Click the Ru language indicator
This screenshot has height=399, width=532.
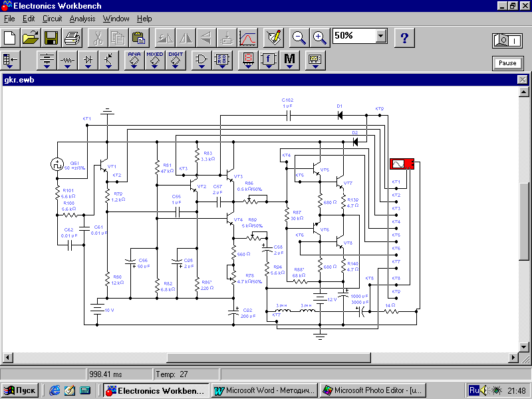point(473,390)
